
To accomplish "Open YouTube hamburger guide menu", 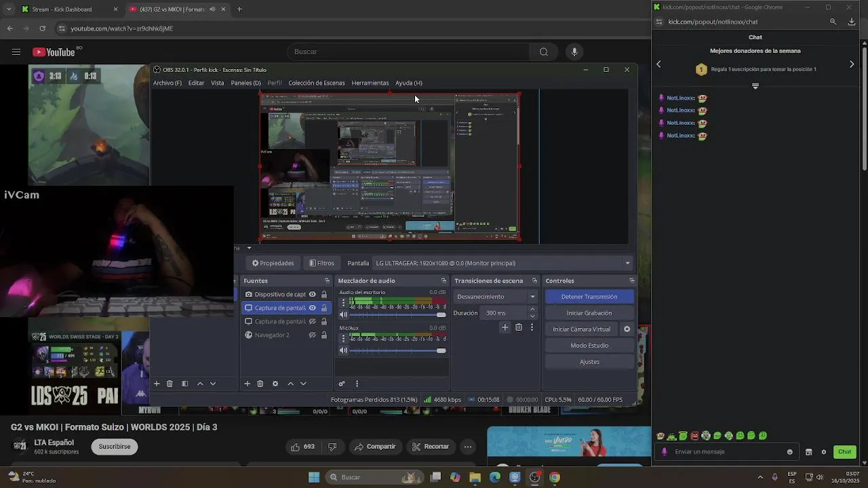I will click(16, 52).
